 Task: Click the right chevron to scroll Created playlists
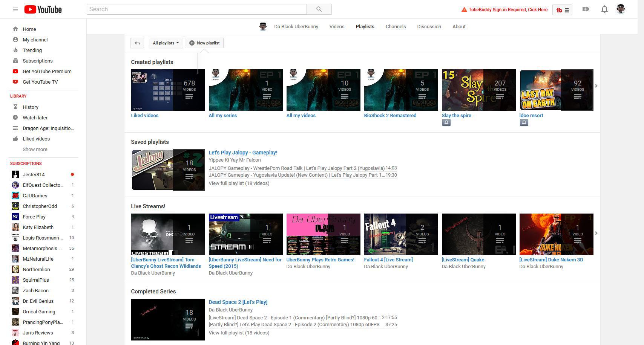coord(596,86)
